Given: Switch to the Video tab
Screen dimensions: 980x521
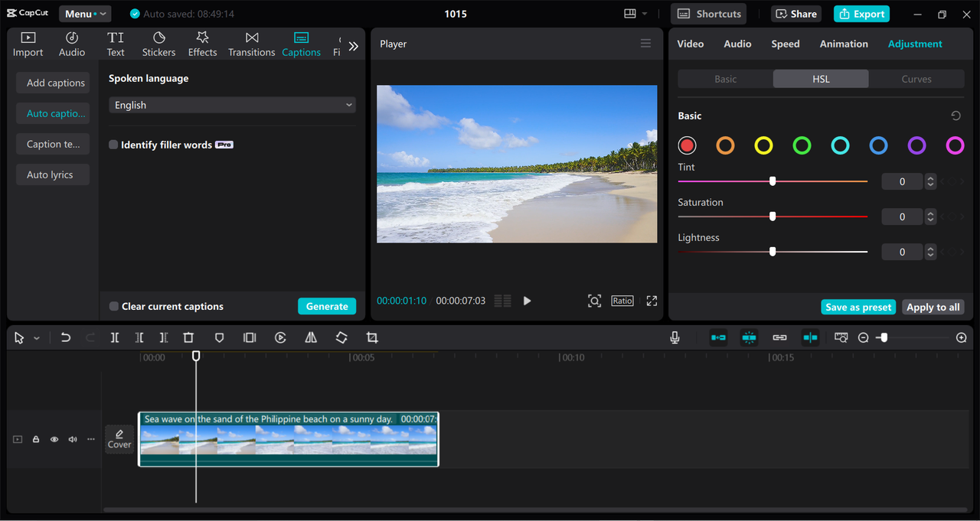Looking at the screenshot, I should [x=690, y=44].
